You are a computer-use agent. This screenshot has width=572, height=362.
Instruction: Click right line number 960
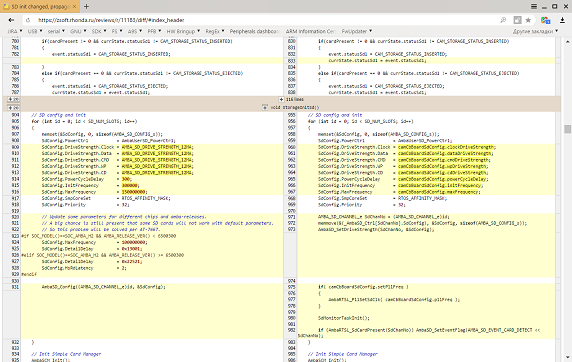click(x=292, y=147)
